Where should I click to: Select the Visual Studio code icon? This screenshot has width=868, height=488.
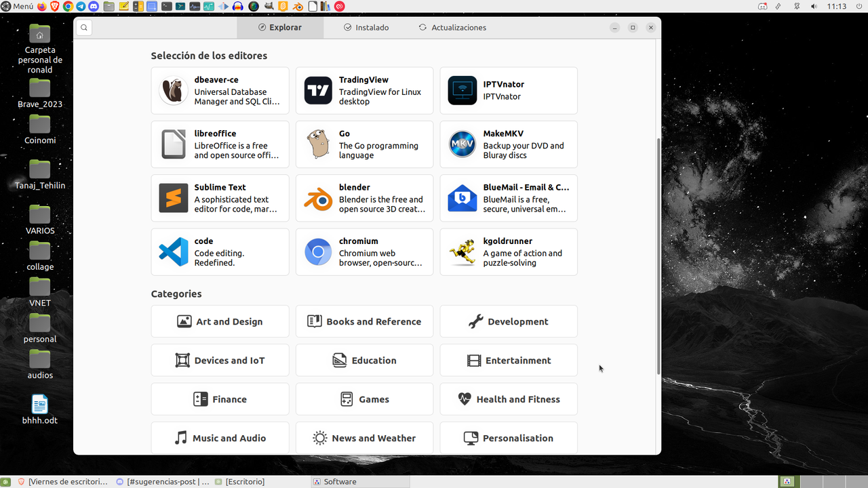pyautogui.click(x=174, y=251)
